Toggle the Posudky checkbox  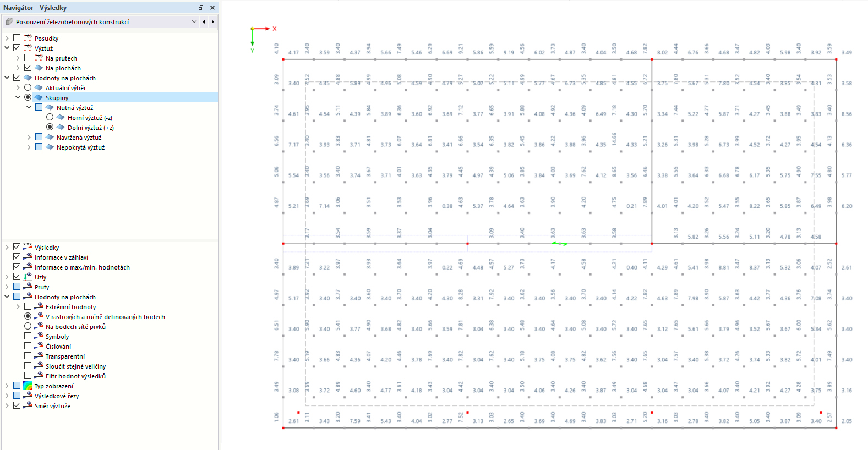point(17,38)
